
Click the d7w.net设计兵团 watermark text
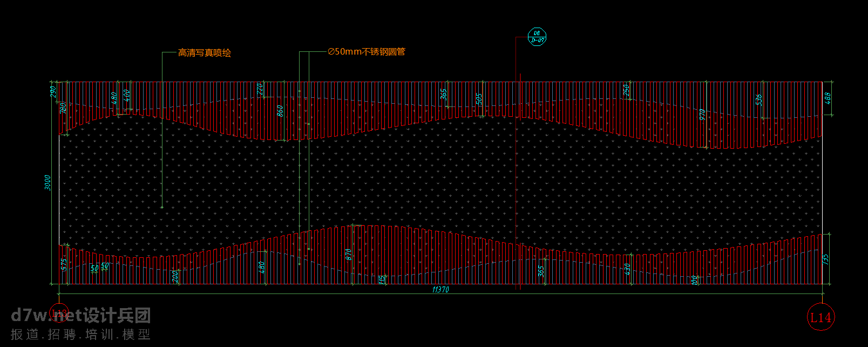[x=81, y=315]
